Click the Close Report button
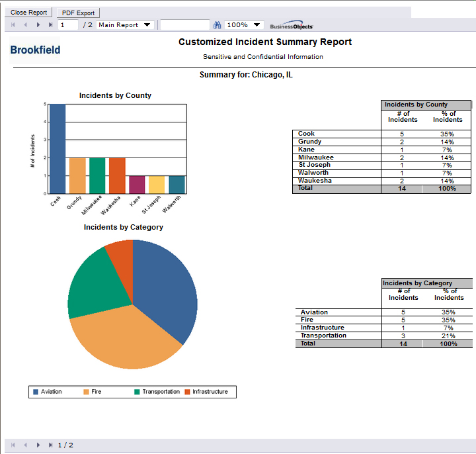 29,13
